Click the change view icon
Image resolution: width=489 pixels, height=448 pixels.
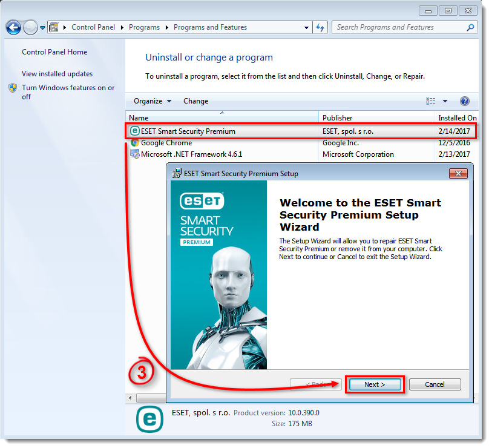point(431,100)
